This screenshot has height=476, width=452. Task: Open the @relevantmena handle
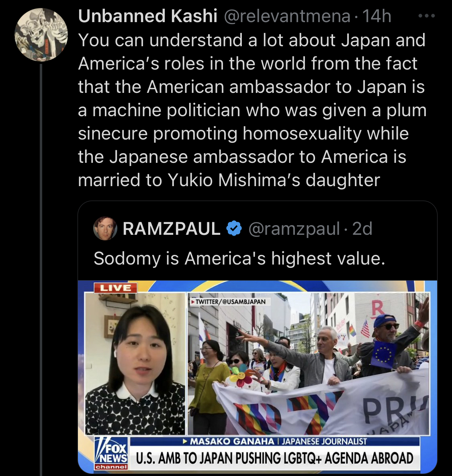click(x=287, y=16)
